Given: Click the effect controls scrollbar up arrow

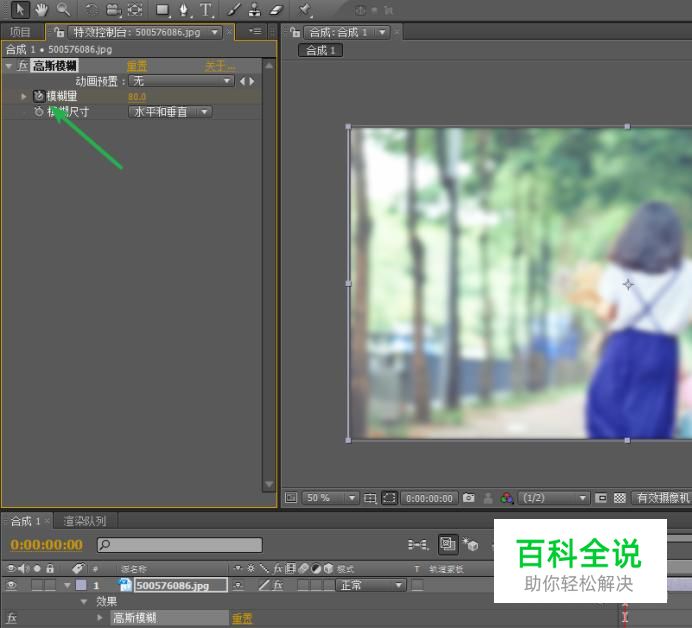Looking at the screenshot, I should click(269, 65).
